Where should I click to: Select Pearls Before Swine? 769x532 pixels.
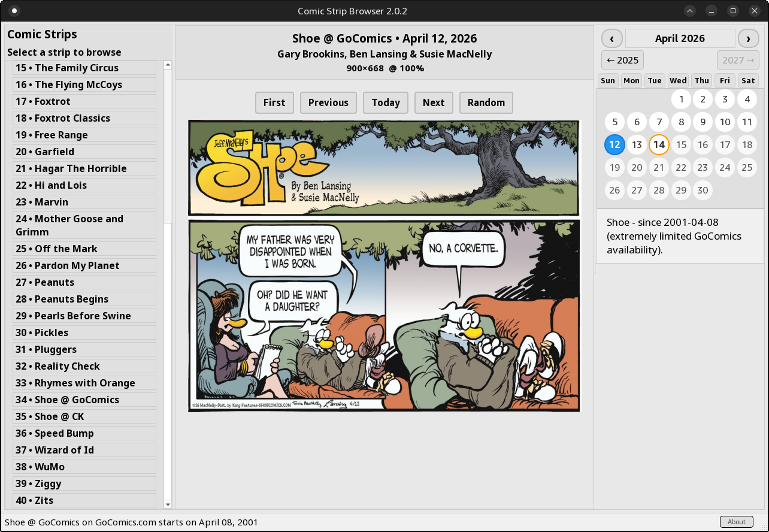pos(84,316)
